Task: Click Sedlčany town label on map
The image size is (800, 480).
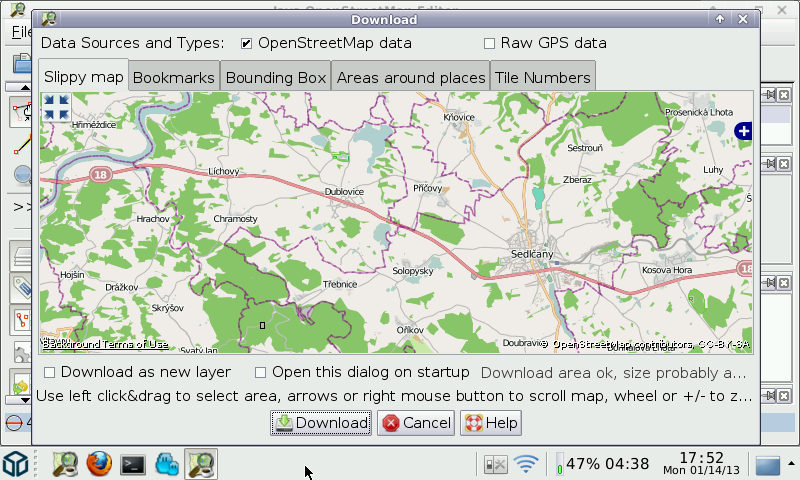Action: pyautogui.click(x=532, y=254)
